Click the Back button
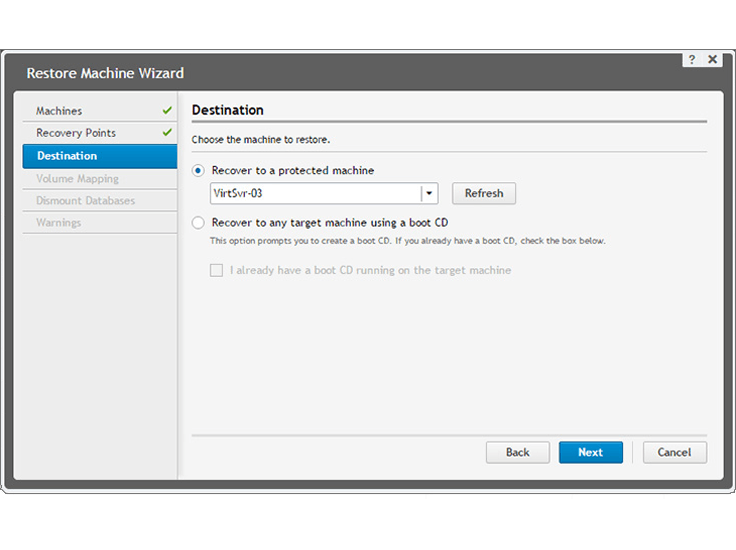 (x=517, y=452)
